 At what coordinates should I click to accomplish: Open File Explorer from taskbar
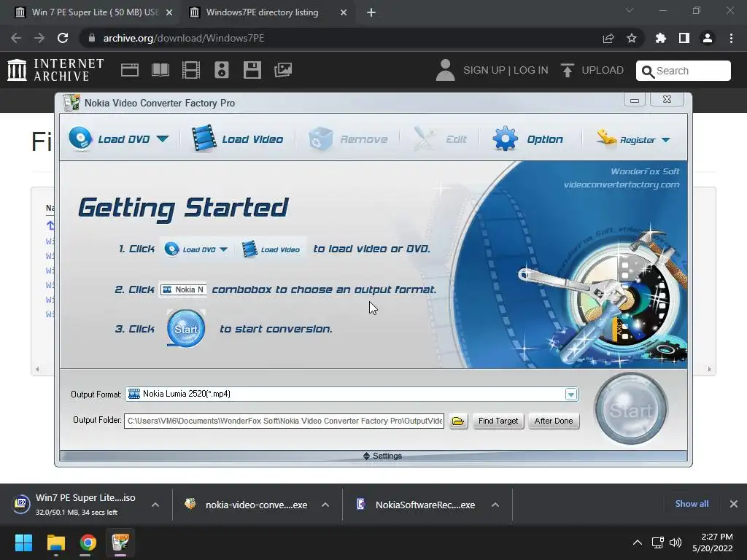[55, 542]
